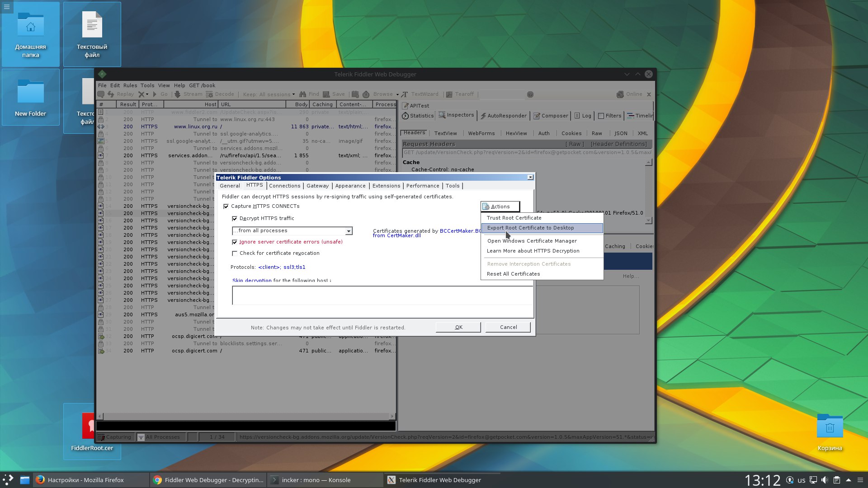This screenshot has height=488, width=868.
Task: Click the protocols link ssl3;tls1
Action: (294, 267)
